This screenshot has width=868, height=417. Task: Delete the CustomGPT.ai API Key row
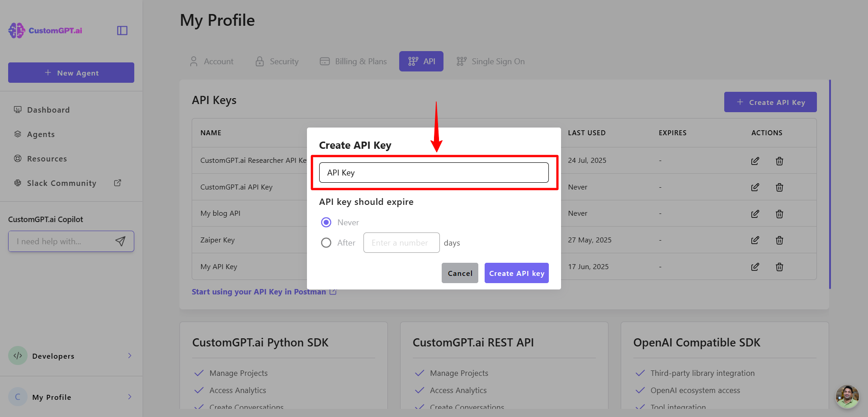(779, 187)
